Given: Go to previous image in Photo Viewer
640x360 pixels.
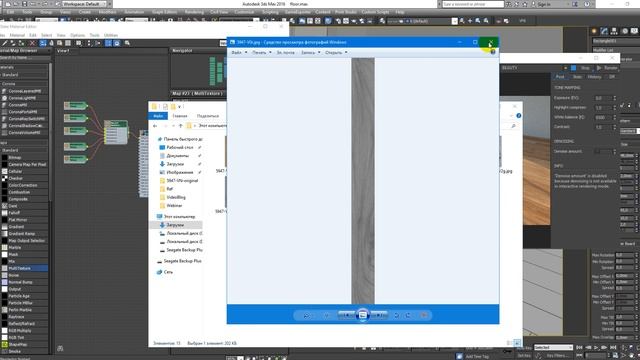Looking at the screenshot, I should point(346,315).
